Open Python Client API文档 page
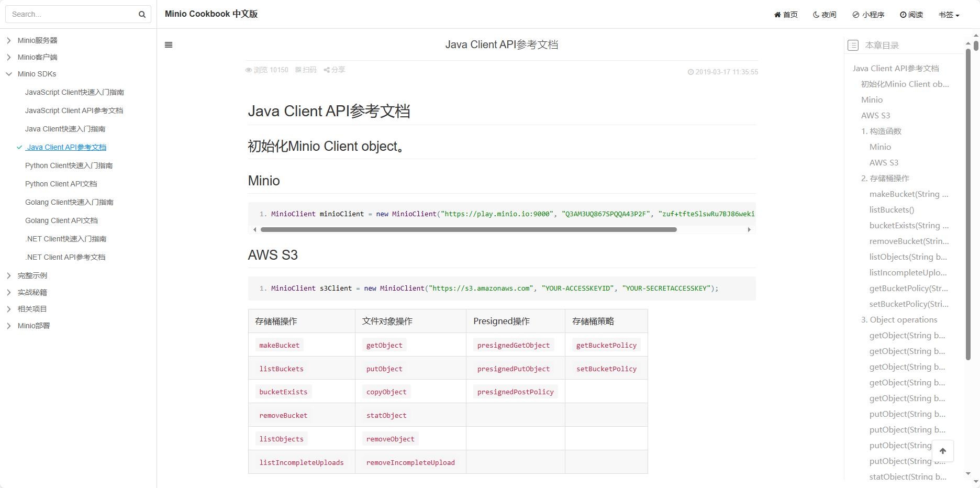 [x=61, y=184]
